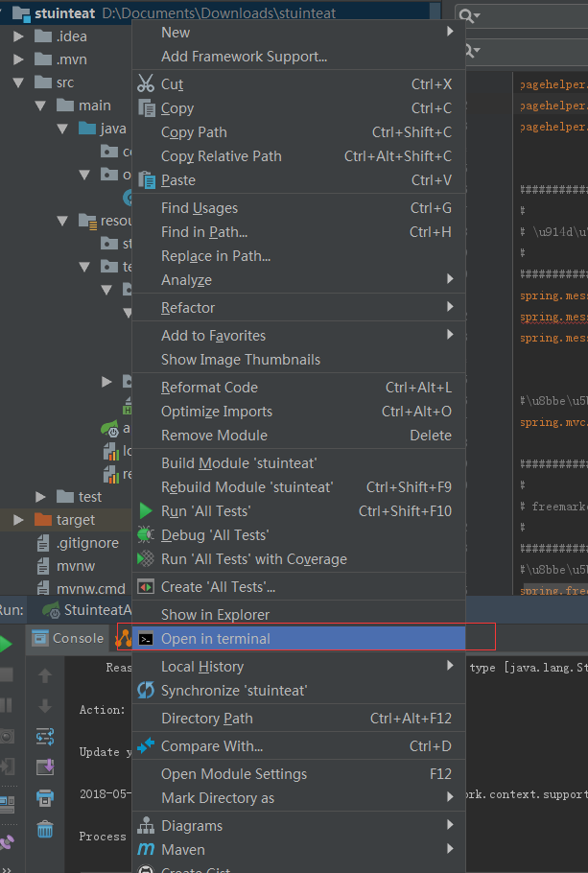Choose Replace in Path...
This screenshot has width=588, height=873.
[x=298, y=255]
